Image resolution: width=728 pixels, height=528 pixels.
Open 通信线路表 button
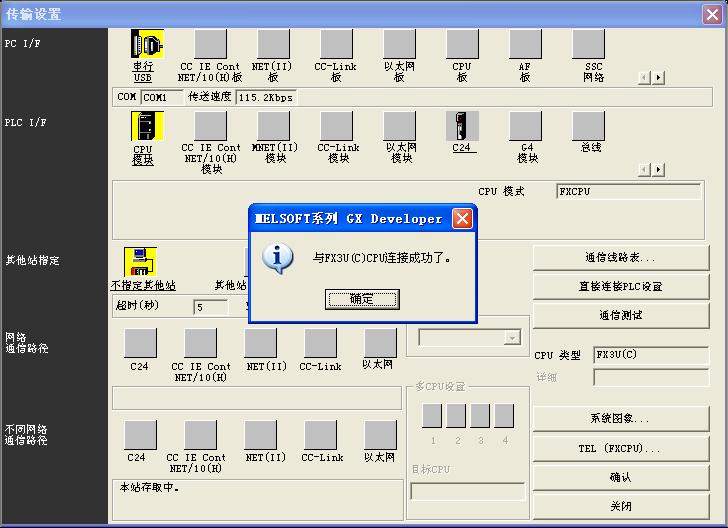tap(620, 257)
